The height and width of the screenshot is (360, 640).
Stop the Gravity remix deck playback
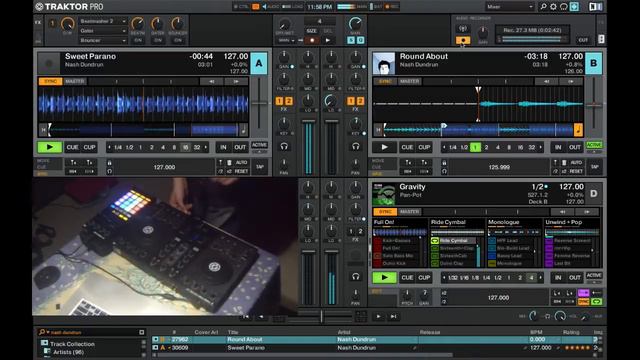click(x=384, y=278)
